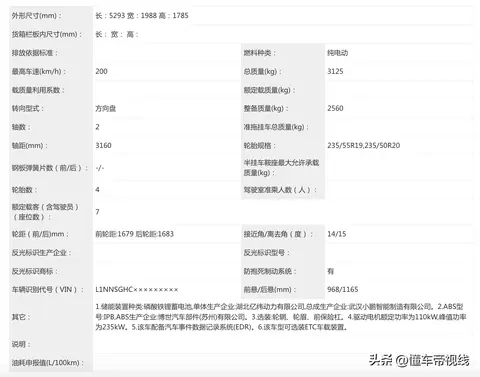Click the 头条 @懂车帝视线 watermark
Viewport: 480px width, 377px height.
pos(419,360)
